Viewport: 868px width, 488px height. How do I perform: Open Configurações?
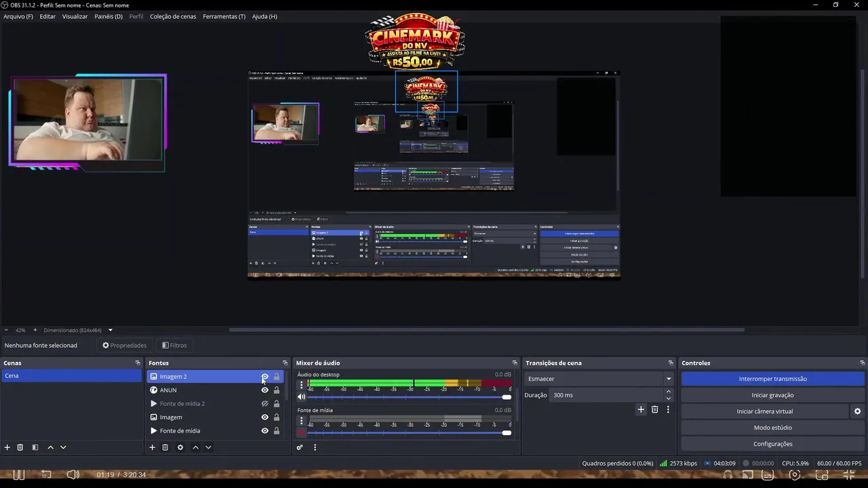pyautogui.click(x=773, y=444)
